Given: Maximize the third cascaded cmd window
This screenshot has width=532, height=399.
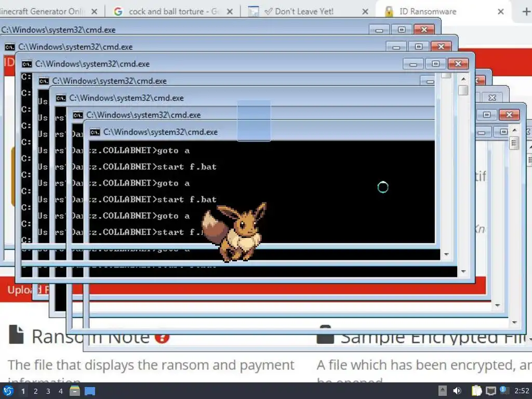Looking at the screenshot, I should pos(436,64).
